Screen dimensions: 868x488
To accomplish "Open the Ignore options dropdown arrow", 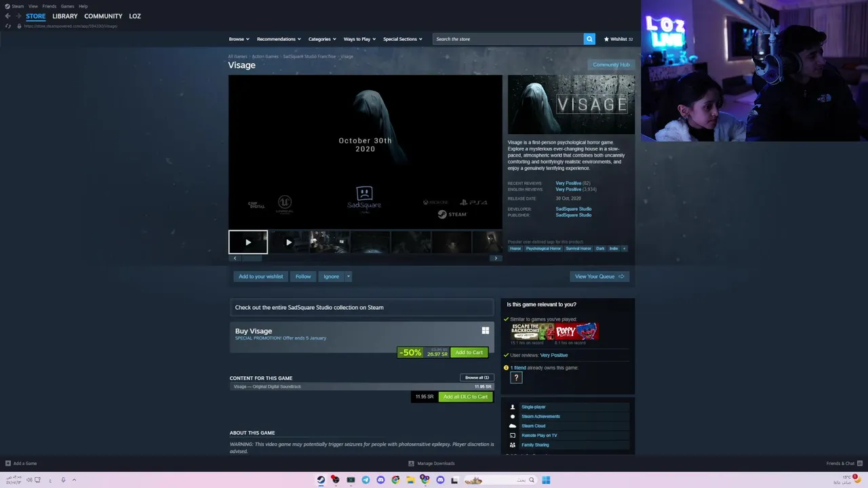I will (x=349, y=277).
